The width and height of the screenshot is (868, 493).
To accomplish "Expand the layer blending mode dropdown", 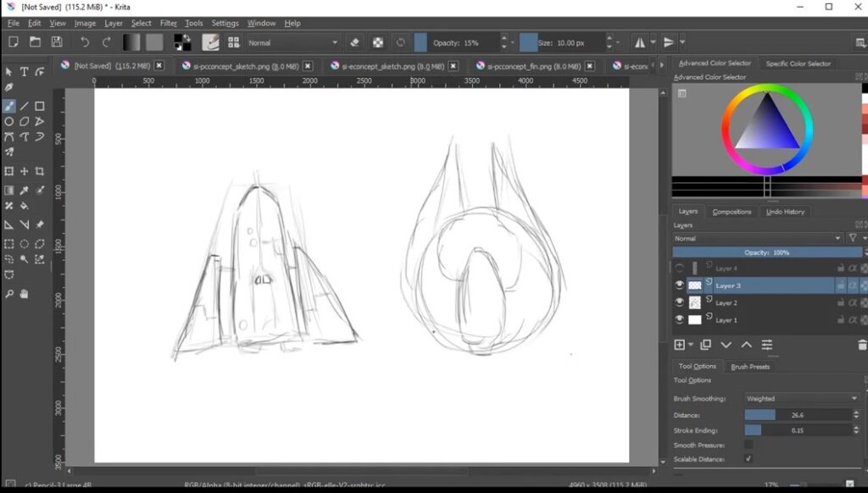I will pyautogui.click(x=757, y=239).
